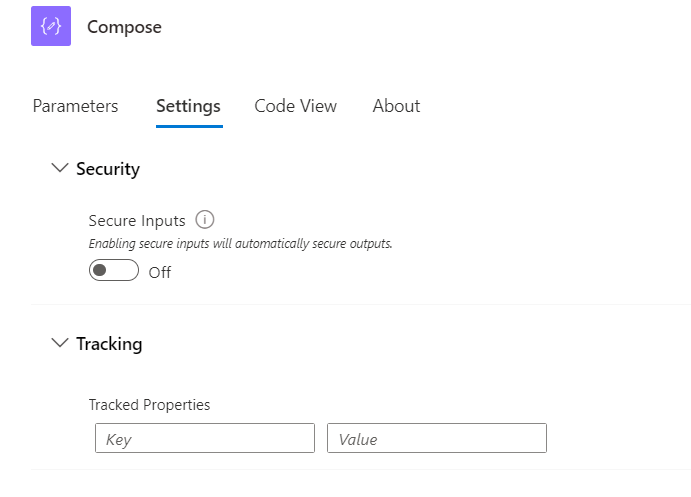Screen dimensions: 691x497
Task: Select the Settings tab
Action: 188,106
